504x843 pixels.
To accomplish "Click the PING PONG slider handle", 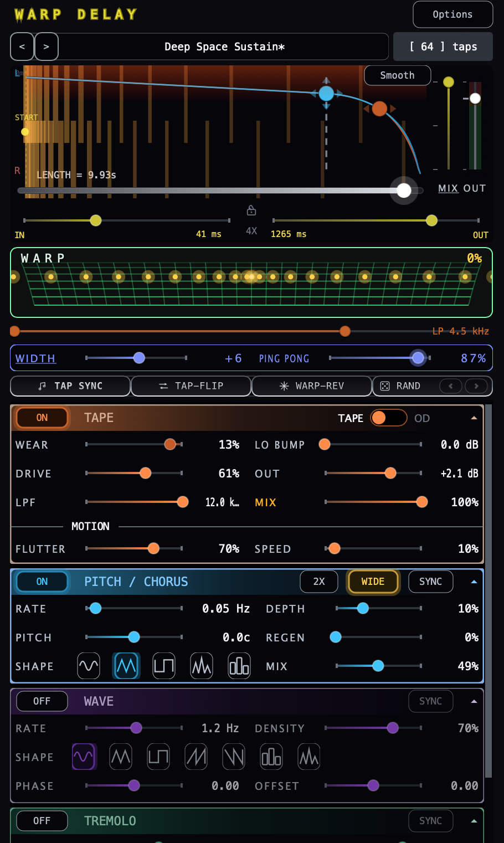I will pyautogui.click(x=418, y=358).
